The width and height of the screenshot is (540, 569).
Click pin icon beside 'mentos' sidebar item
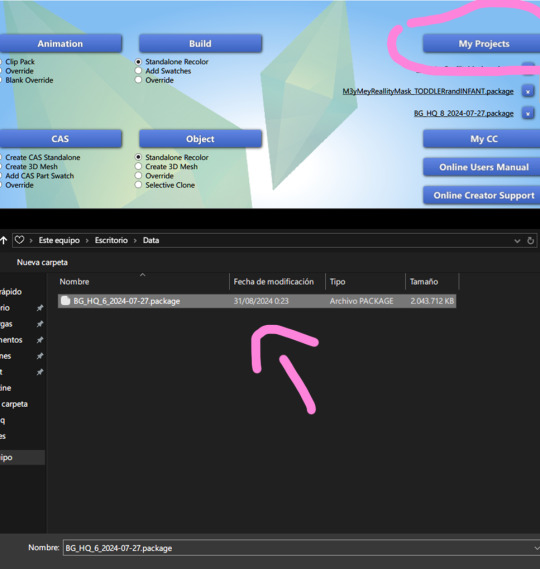pos(40,340)
